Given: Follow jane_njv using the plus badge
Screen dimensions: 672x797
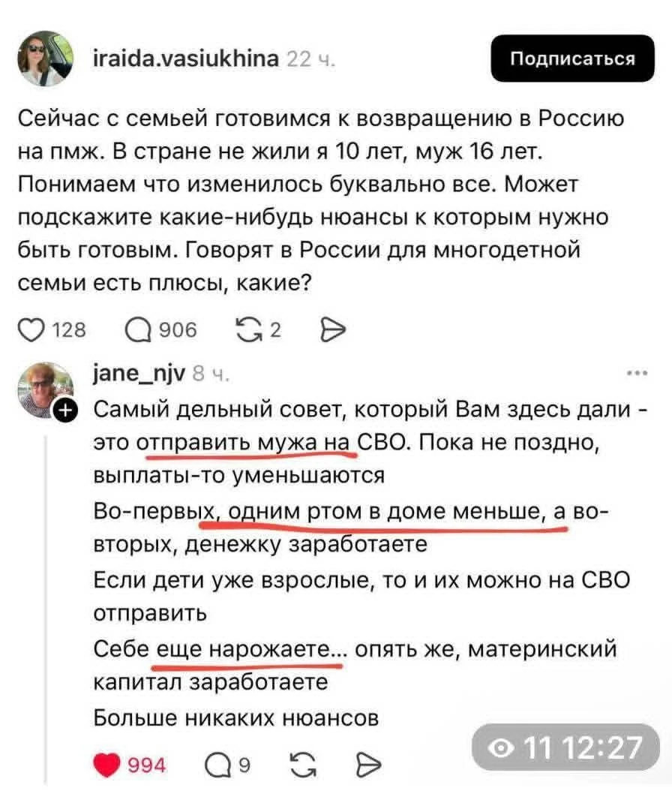Looking at the screenshot, I should (66, 409).
